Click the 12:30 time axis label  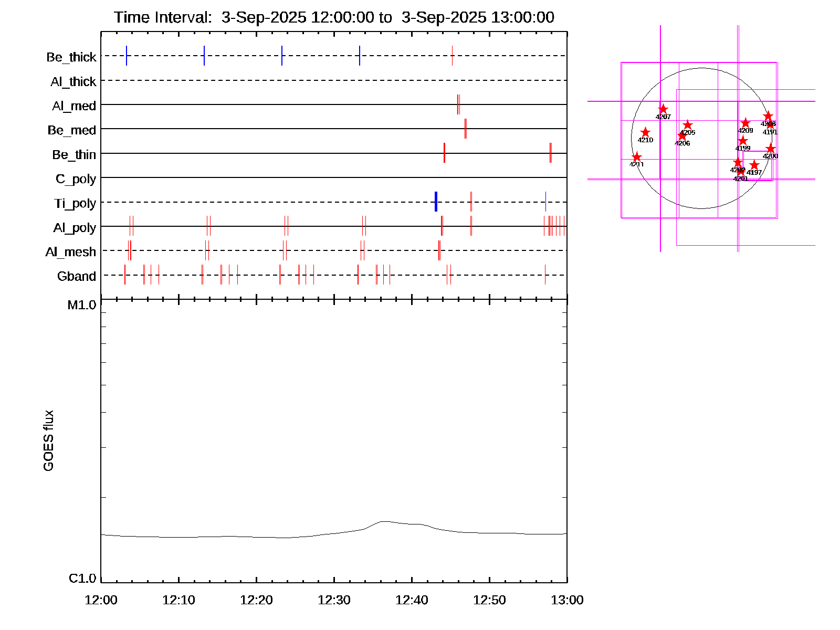click(334, 600)
